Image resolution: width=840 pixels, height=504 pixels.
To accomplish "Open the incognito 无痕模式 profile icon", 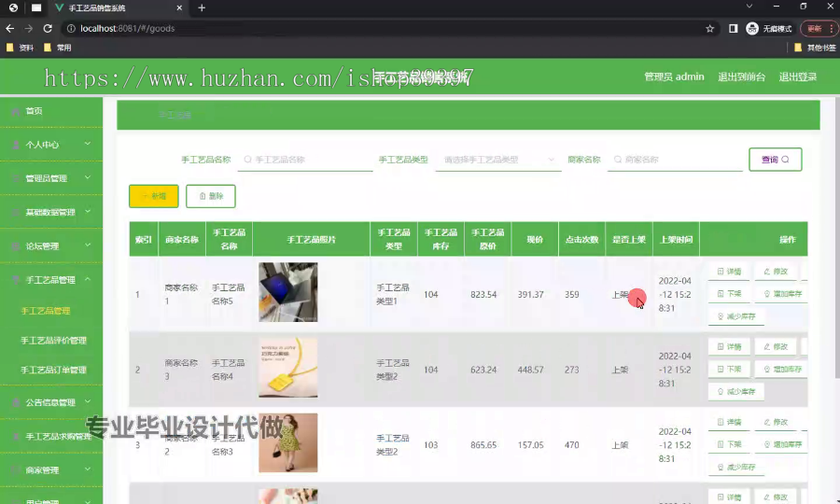I will pos(752,28).
